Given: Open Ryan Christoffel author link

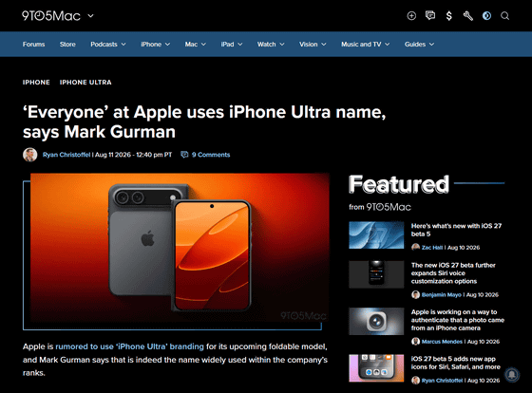Looking at the screenshot, I should (x=66, y=155).
